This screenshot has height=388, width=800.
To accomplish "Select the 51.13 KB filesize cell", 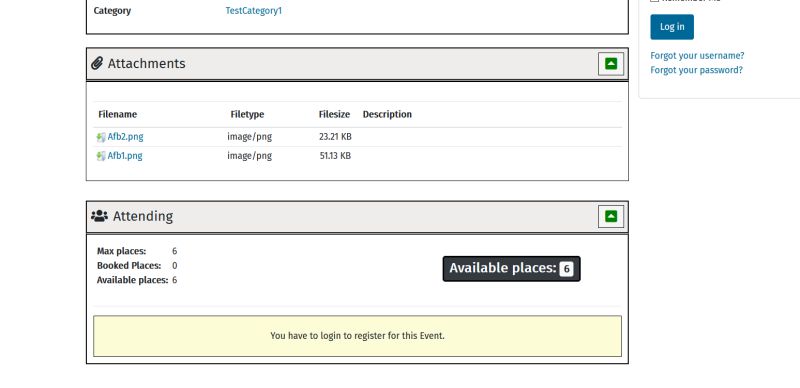I will [335, 156].
